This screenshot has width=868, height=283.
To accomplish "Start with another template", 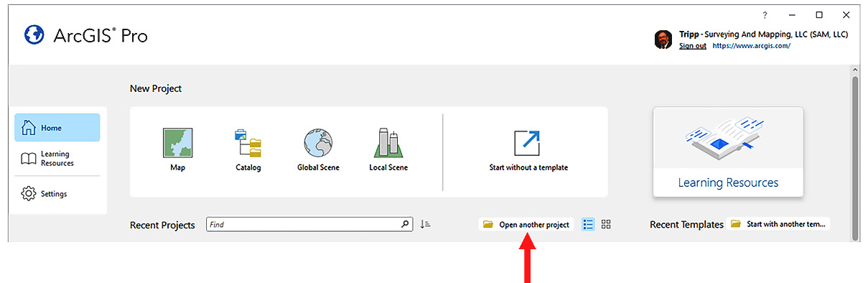I will 778,224.
